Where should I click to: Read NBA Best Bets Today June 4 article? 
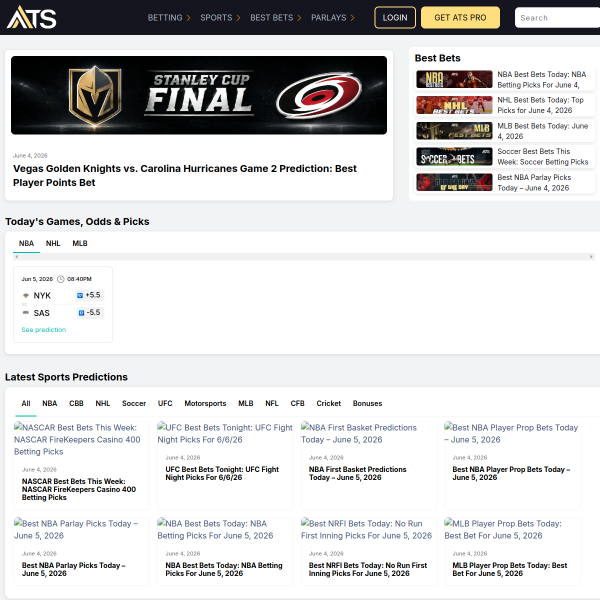tap(541, 80)
